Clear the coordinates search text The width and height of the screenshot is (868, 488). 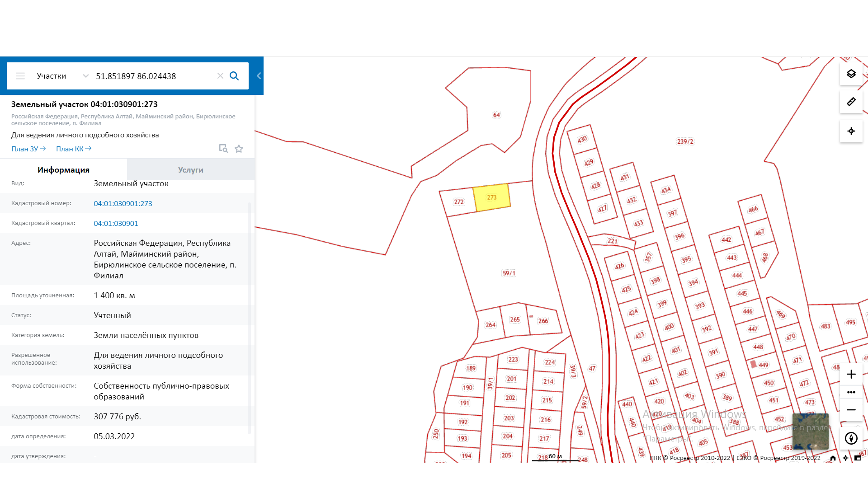(220, 76)
